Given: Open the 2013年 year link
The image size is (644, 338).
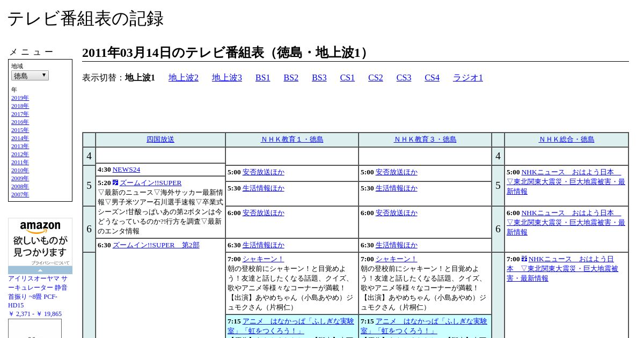Looking at the screenshot, I should point(20,146).
